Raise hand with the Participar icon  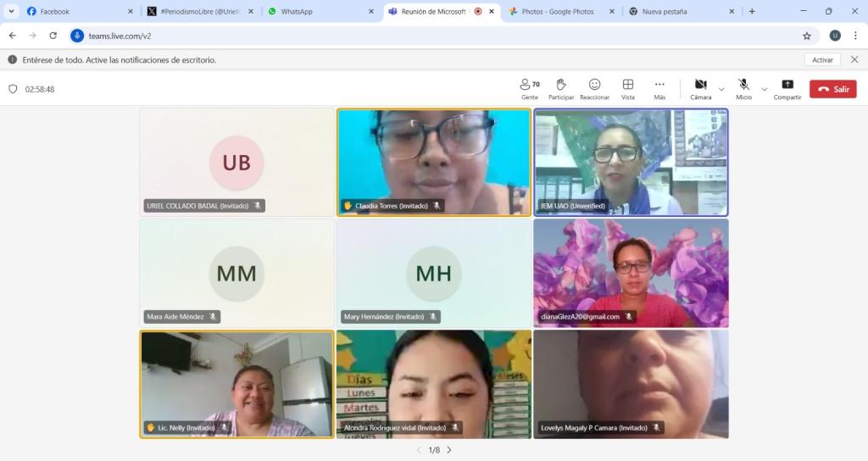click(560, 89)
